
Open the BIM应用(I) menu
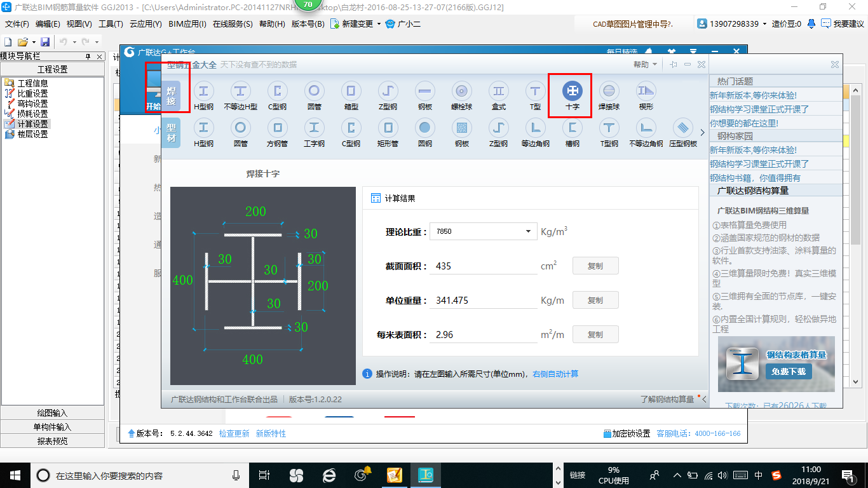pos(187,24)
